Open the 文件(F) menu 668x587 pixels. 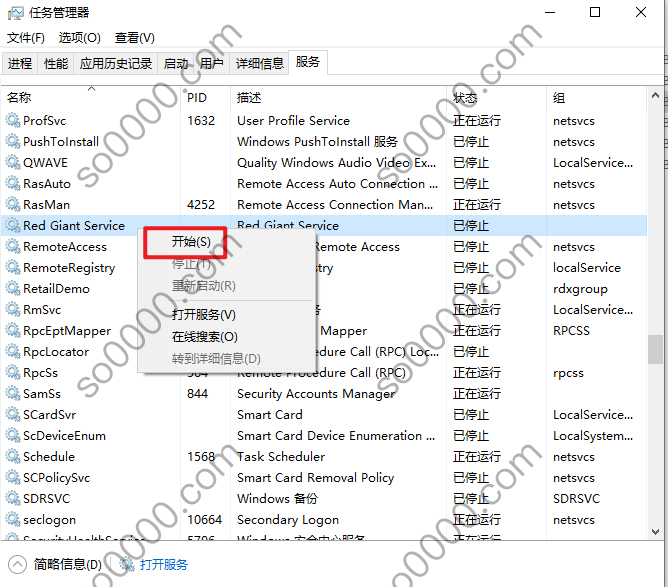[x=26, y=38]
